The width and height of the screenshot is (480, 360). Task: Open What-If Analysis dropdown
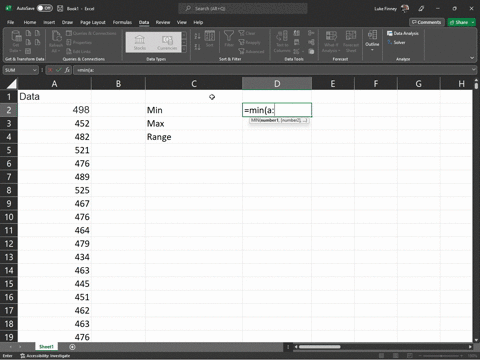331,41
